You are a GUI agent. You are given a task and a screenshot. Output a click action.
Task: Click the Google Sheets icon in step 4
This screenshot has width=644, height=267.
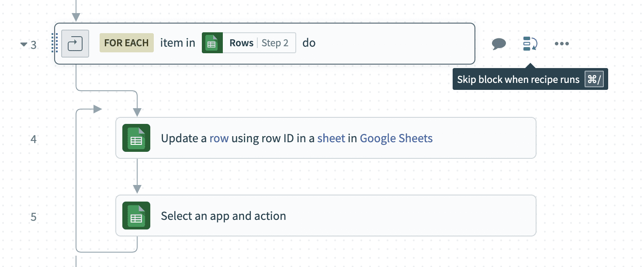tap(136, 138)
